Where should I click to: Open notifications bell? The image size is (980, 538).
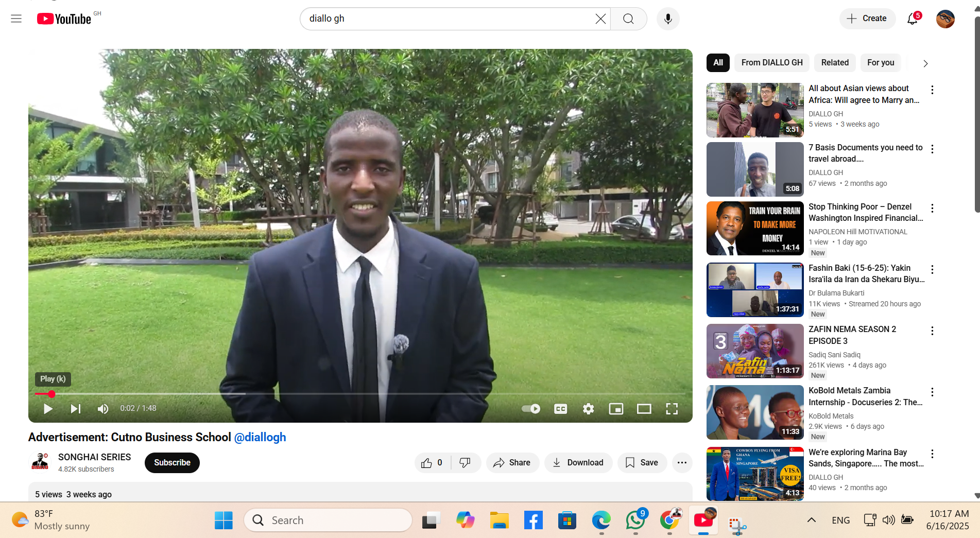913,19
